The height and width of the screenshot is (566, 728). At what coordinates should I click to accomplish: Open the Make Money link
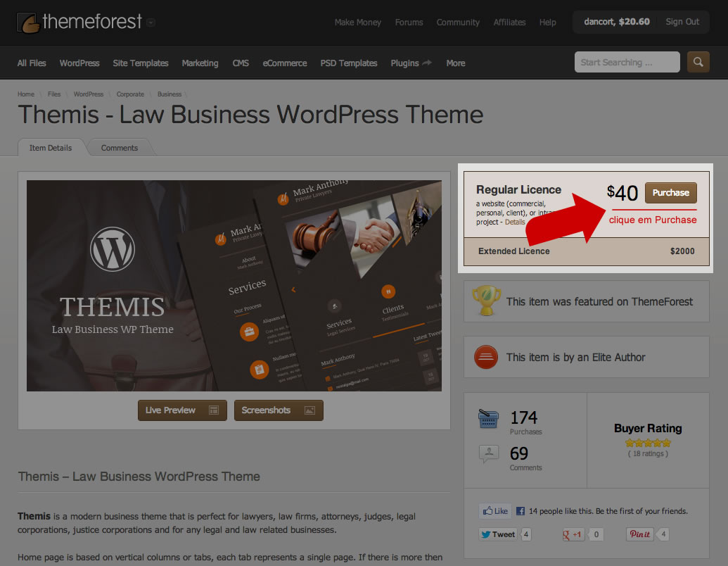(357, 23)
